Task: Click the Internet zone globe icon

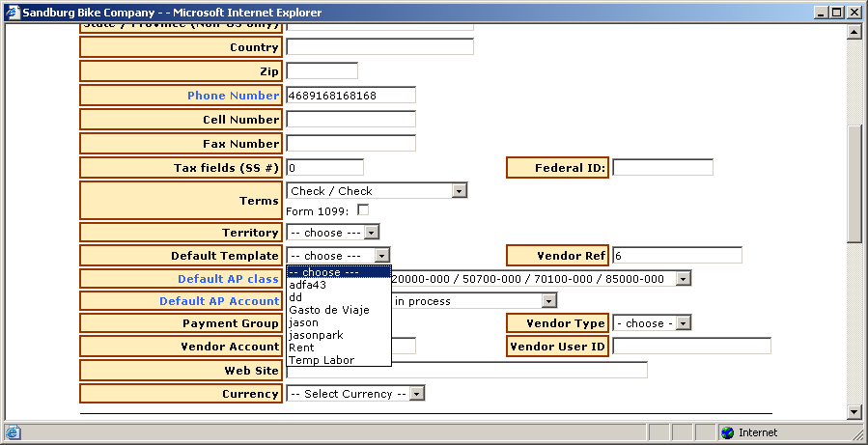Action: point(727,432)
